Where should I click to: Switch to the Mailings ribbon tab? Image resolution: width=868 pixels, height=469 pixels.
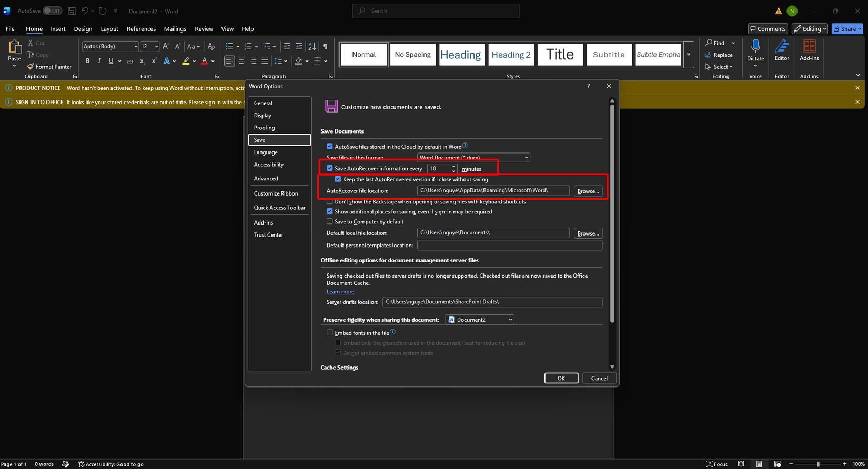pos(175,29)
